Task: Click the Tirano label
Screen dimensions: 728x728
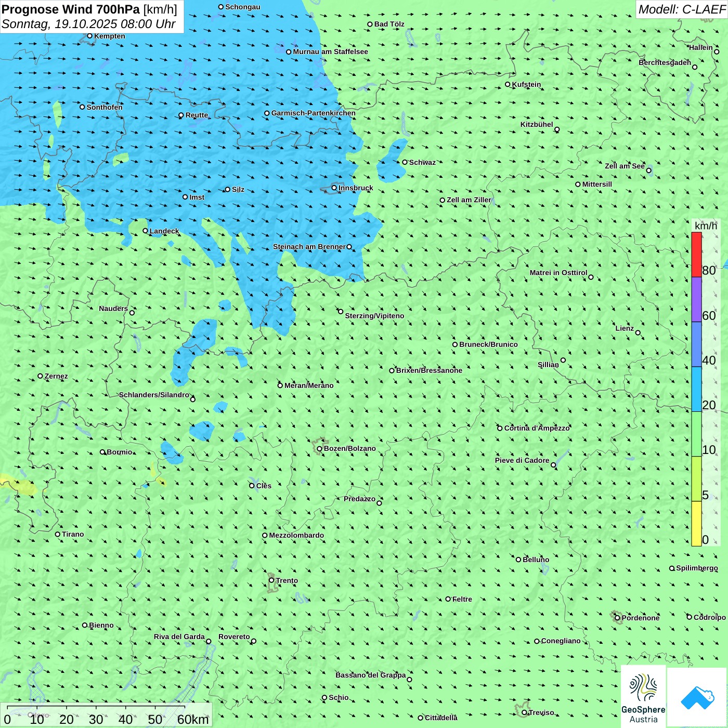Action: [73, 534]
